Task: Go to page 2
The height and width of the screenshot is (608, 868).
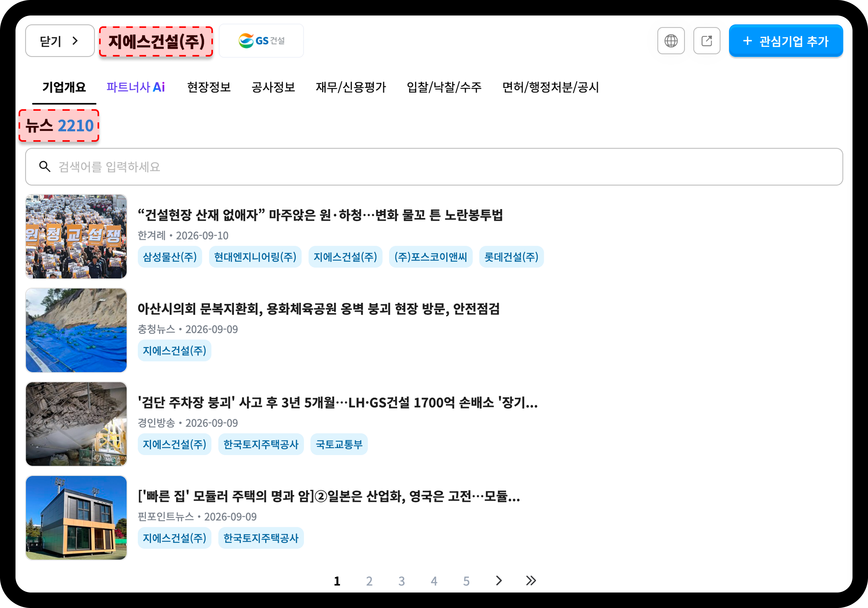Action: [369, 581]
